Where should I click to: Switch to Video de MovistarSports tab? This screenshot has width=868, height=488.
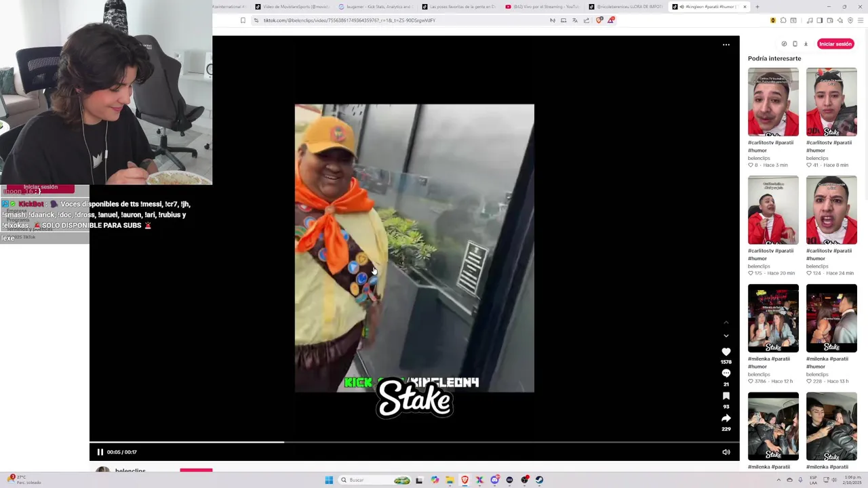(292, 7)
